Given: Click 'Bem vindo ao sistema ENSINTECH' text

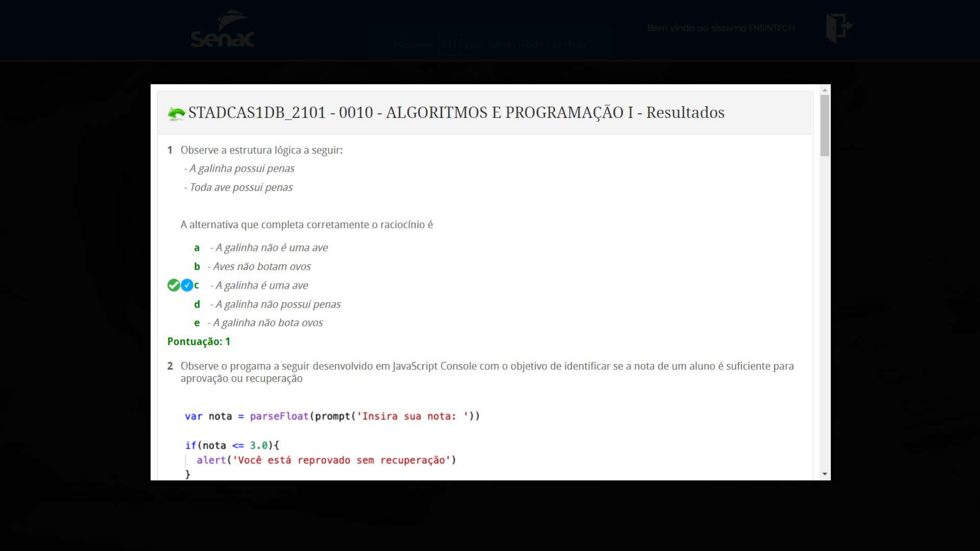Looking at the screenshot, I should click(x=721, y=28).
